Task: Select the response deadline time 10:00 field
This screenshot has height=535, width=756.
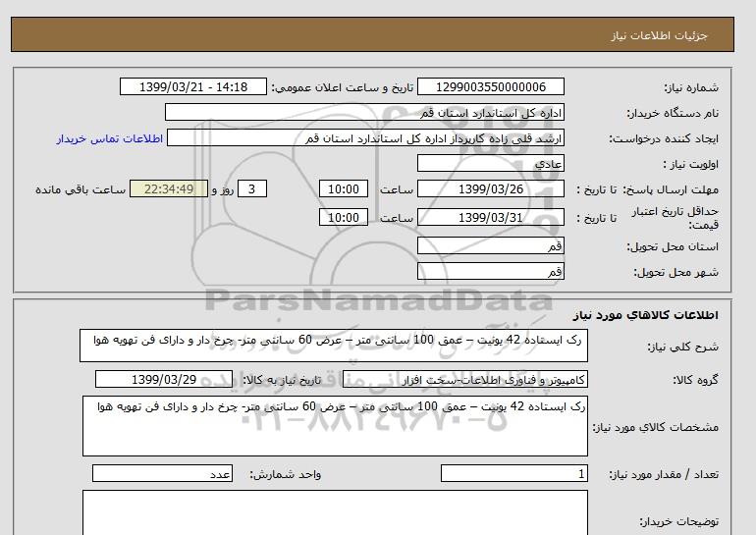Action: click(344, 188)
